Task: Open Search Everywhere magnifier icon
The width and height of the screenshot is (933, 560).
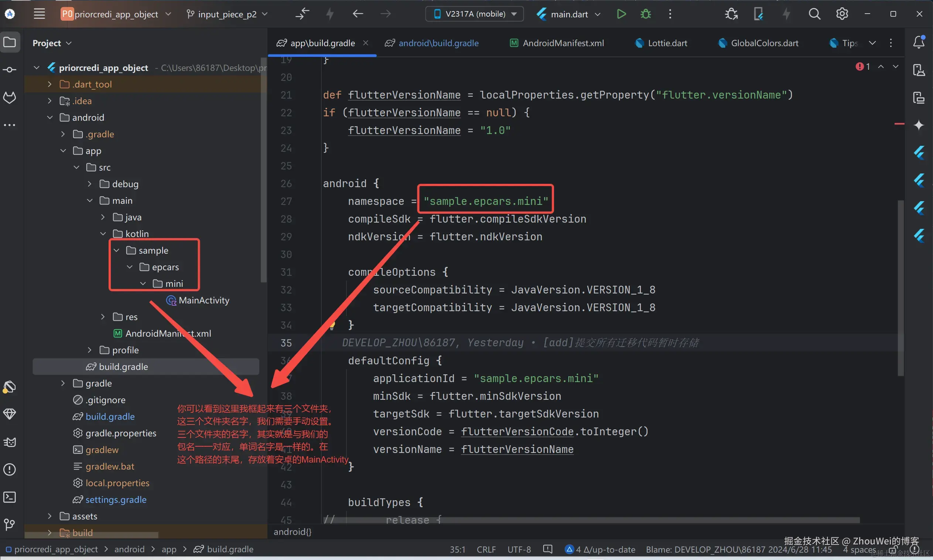Action: point(814,14)
